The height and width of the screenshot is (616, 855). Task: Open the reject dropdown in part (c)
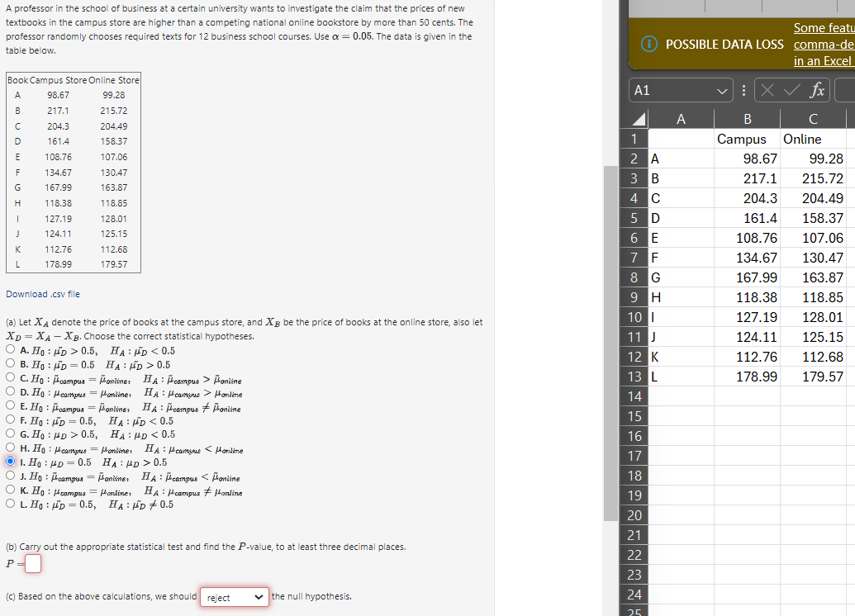pos(234,596)
